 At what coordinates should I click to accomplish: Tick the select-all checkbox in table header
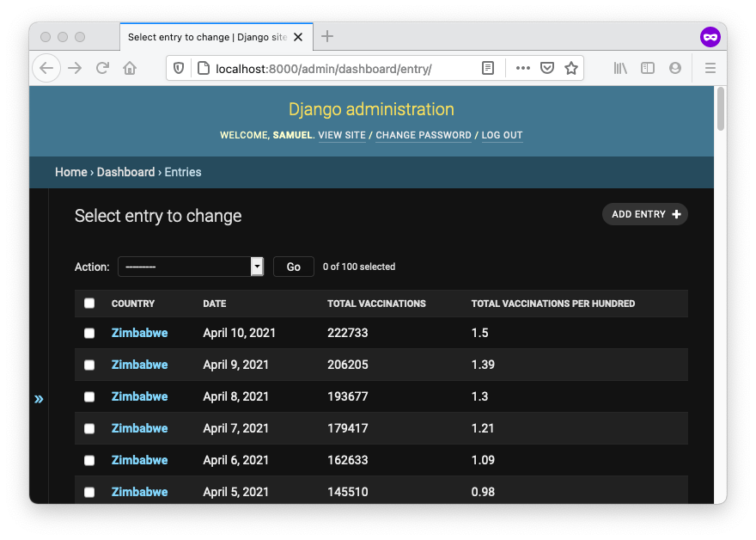89,304
